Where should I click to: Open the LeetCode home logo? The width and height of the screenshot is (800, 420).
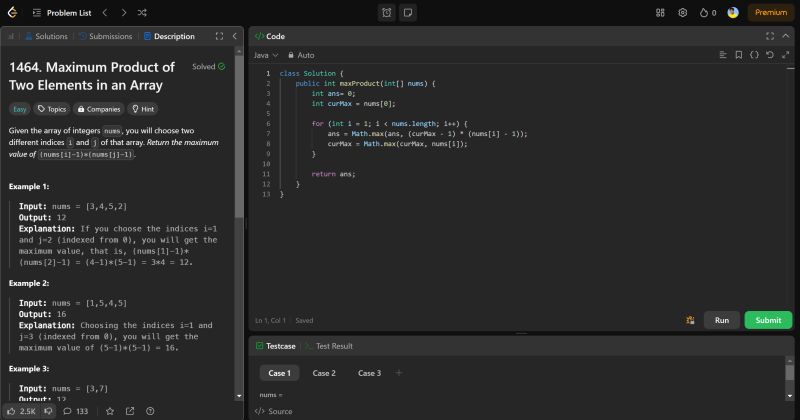click(12, 12)
